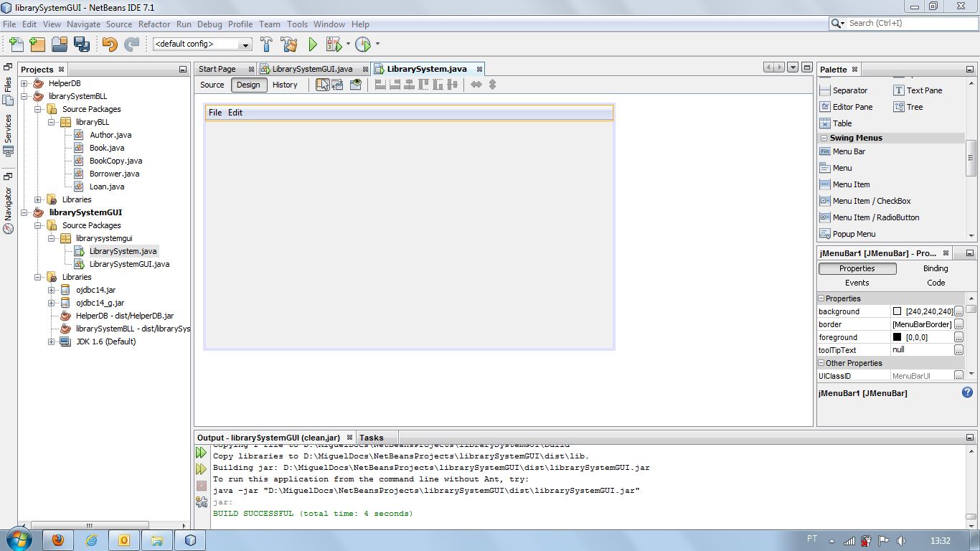Viewport: 980px width, 551px height.
Task: Click the Clean and Build hammer-broom icon
Action: (288, 44)
